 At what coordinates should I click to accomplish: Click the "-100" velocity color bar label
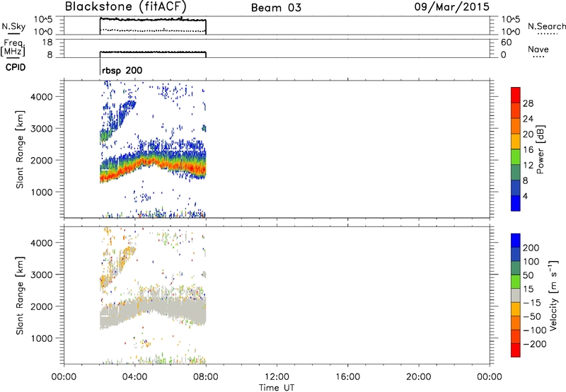pyautogui.click(x=534, y=330)
